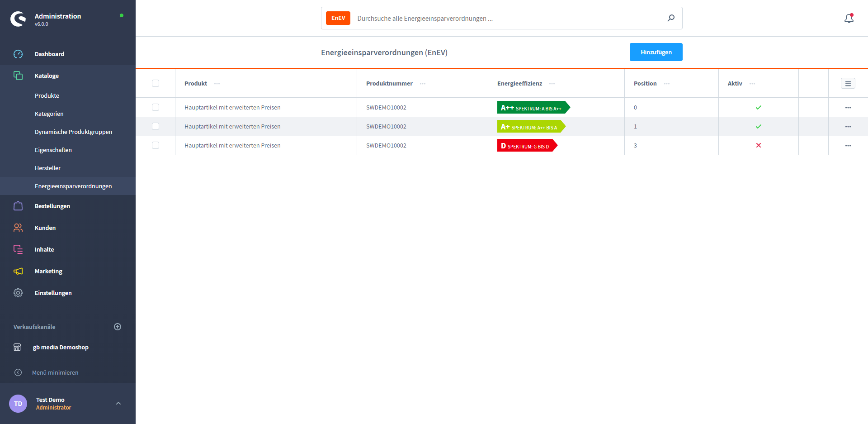Click green active checkmark in first row

coord(759,107)
